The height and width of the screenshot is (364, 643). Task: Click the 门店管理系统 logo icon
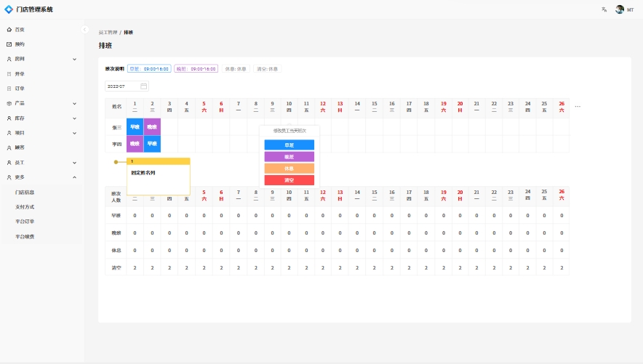tap(9, 9)
